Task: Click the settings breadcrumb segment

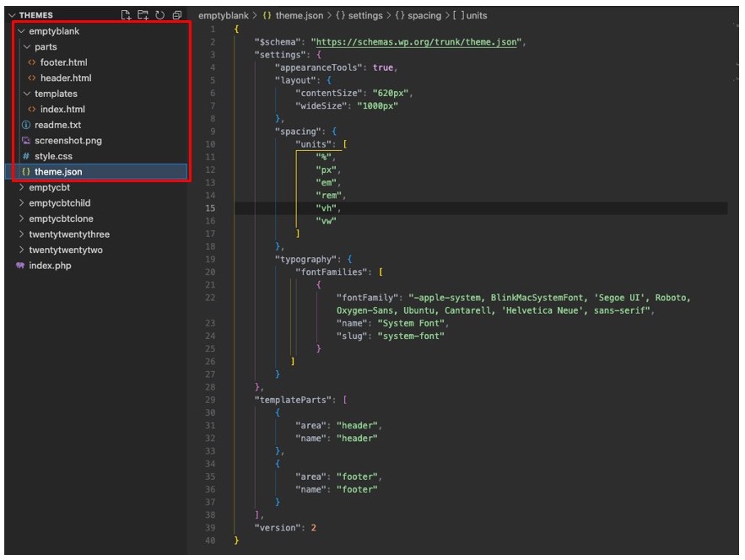Action: (364, 15)
